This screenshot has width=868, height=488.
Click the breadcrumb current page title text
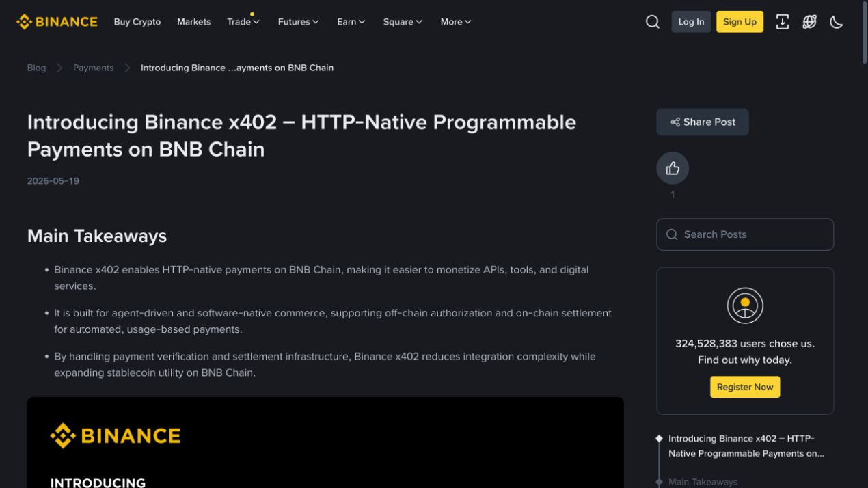[x=237, y=68]
